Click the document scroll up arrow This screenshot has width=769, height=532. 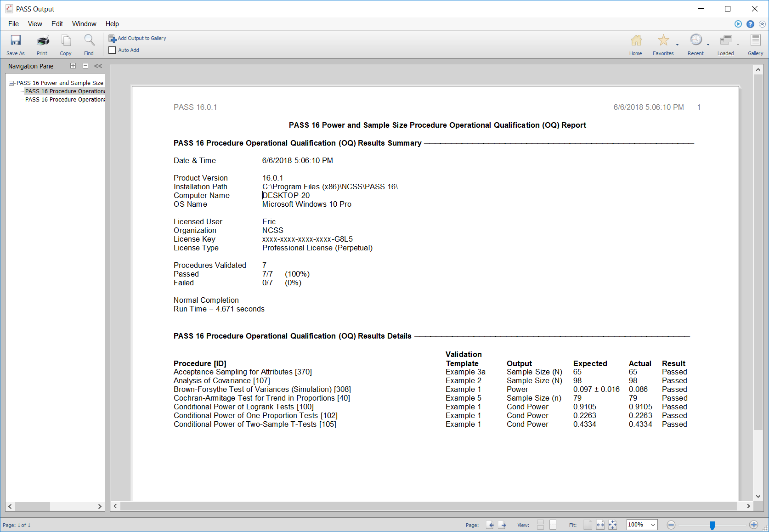tap(758, 70)
